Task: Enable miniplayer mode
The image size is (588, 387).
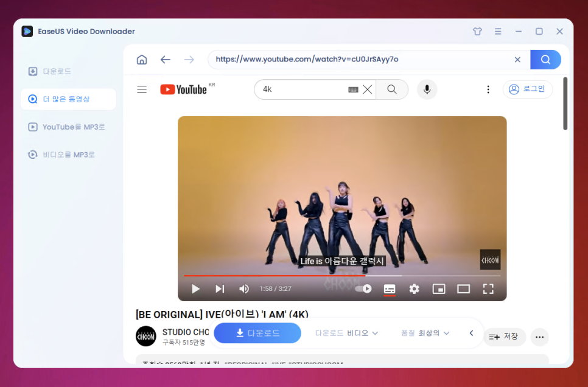Action: click(439, 289)
